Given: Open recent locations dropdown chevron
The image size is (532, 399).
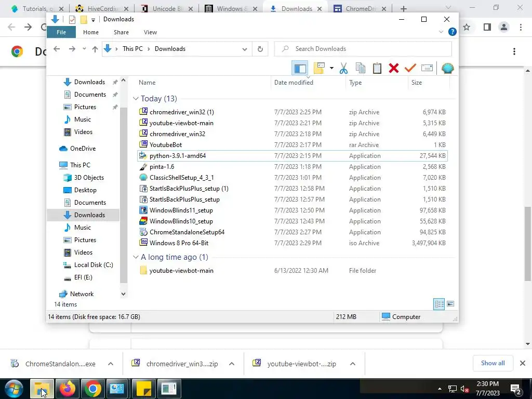Looking at the screenshot, I should pyautogui.click(x=84, y=49).
